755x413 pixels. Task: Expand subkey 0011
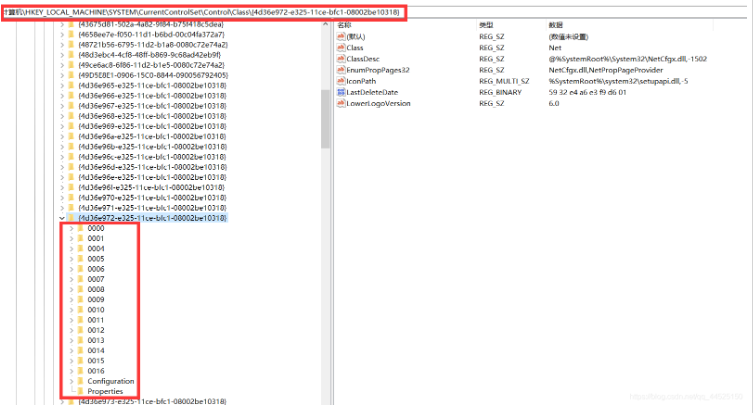(71, 320)
